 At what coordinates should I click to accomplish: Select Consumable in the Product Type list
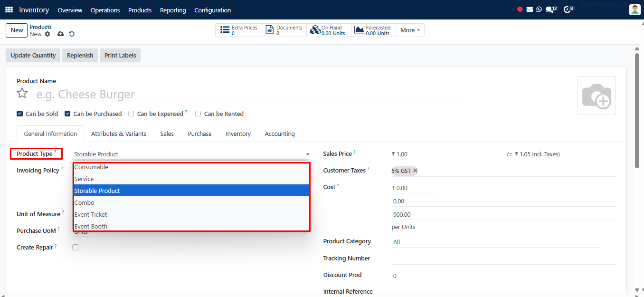[91, 167]
